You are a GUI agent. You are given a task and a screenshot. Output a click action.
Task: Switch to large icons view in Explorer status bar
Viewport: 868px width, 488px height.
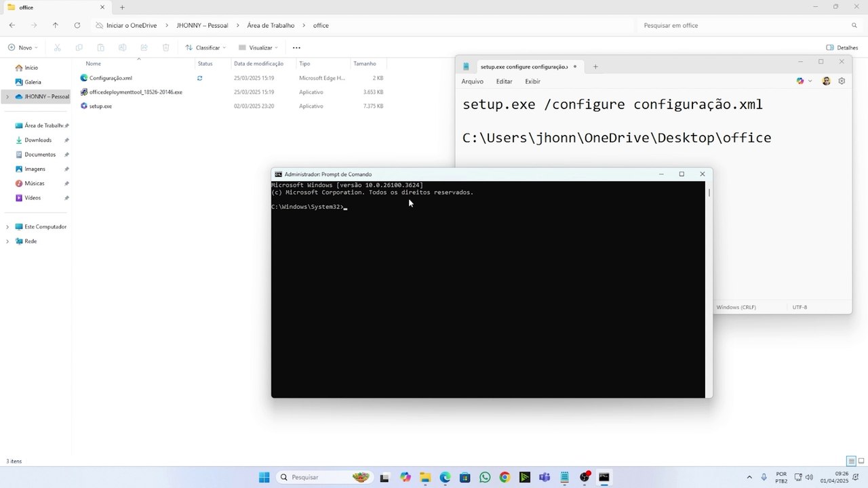861,461
